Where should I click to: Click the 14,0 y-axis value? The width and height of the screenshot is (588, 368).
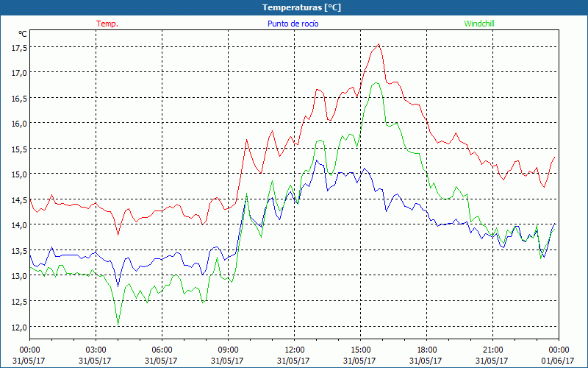click(20, 226)
